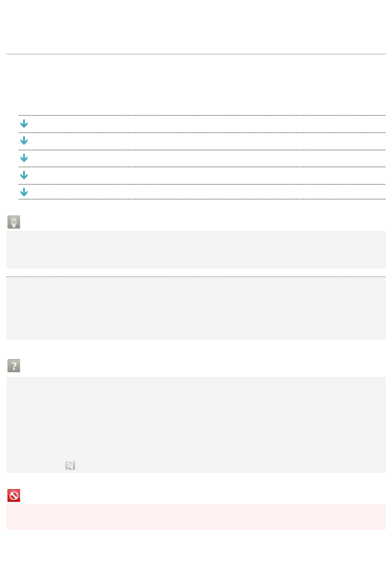Click the small NFC N-mark icon
Screen dimensions: 392x565
point(70,466)
